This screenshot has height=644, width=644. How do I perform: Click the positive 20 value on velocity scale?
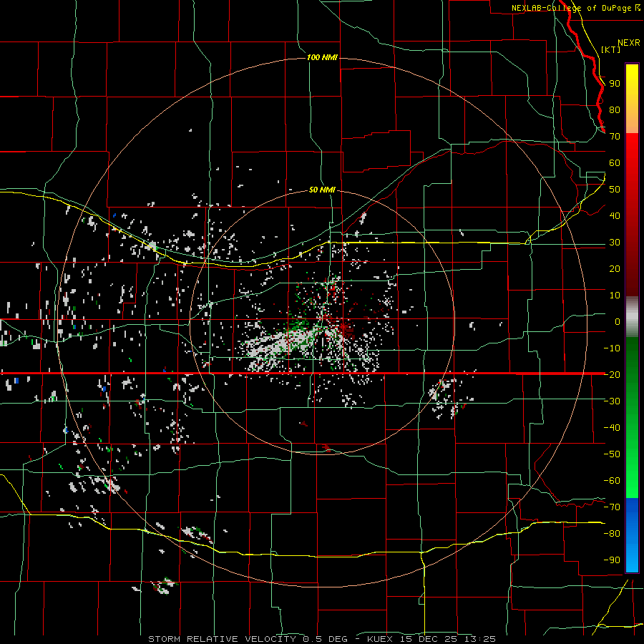(615, 269)
